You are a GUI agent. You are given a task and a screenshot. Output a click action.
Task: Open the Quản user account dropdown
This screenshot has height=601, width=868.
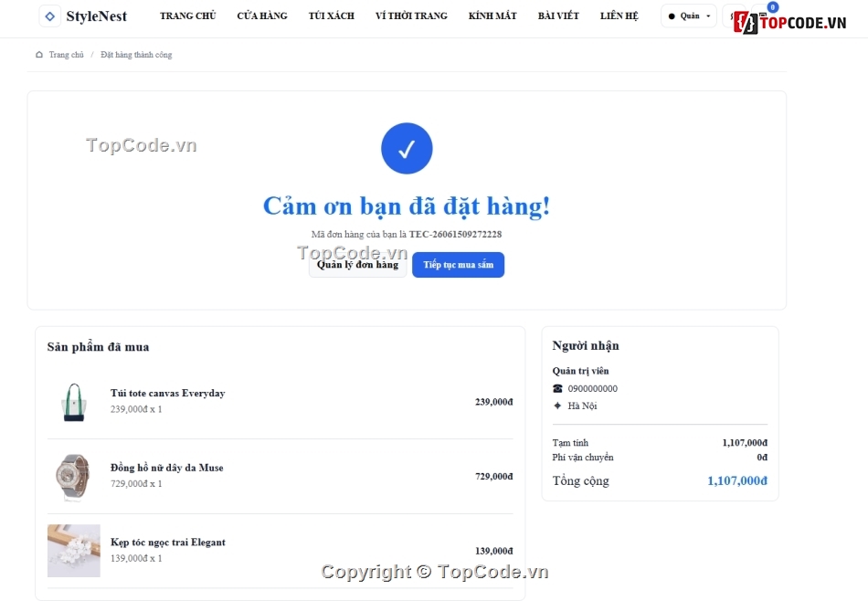click(689, 16)
